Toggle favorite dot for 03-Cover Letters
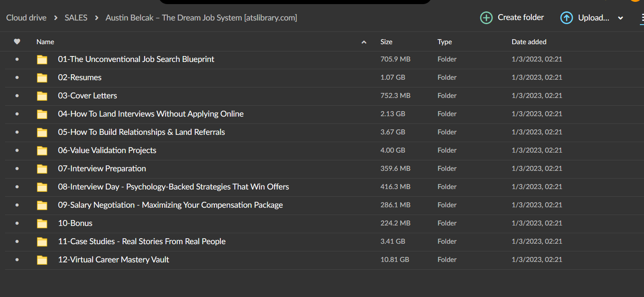 17,96
